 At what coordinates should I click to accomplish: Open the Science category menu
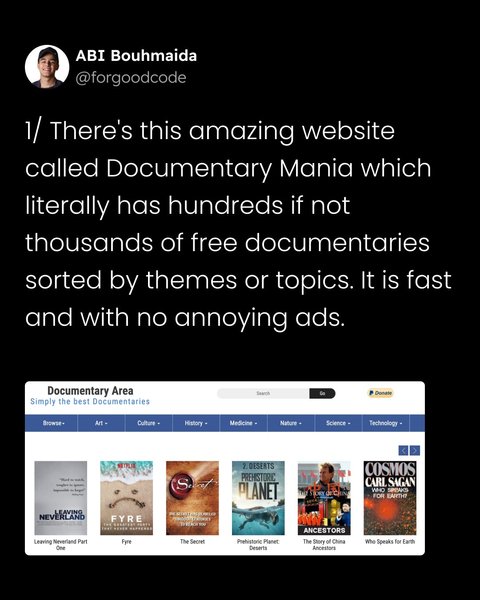[338, 423]
